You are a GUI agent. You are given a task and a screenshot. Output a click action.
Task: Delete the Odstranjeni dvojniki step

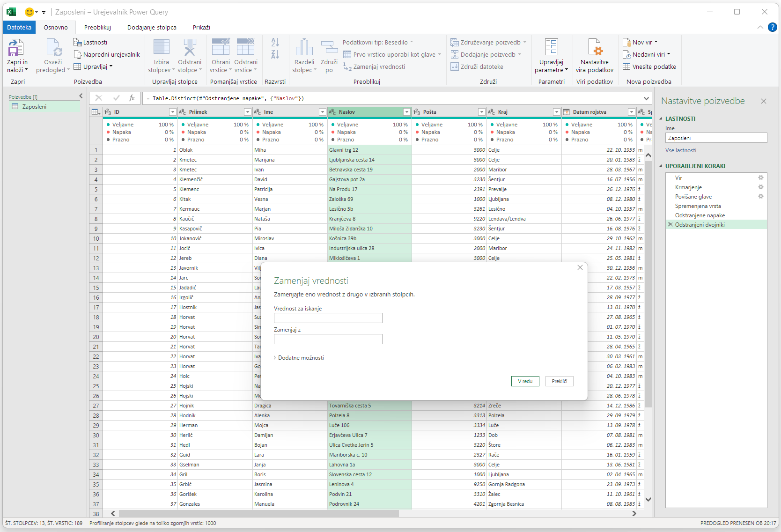click(x=670, y=224)
